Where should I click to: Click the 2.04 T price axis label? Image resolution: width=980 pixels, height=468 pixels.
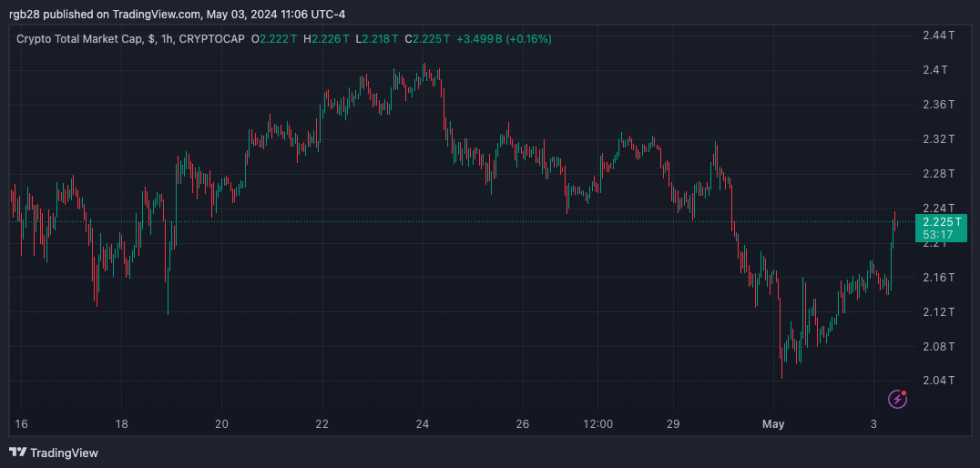[938, 380]
